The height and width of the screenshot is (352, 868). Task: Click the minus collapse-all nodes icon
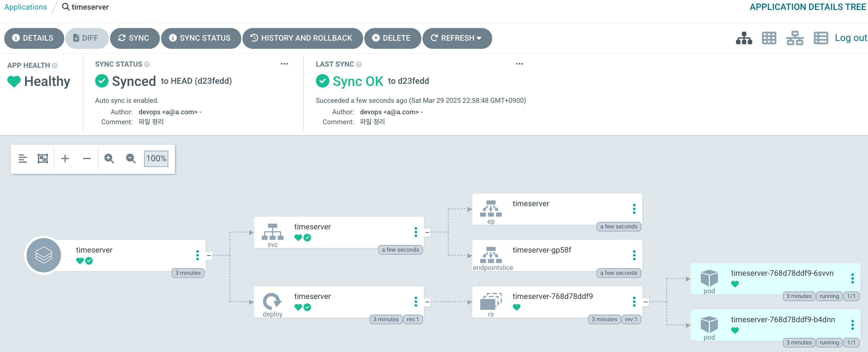coord(87,158)
